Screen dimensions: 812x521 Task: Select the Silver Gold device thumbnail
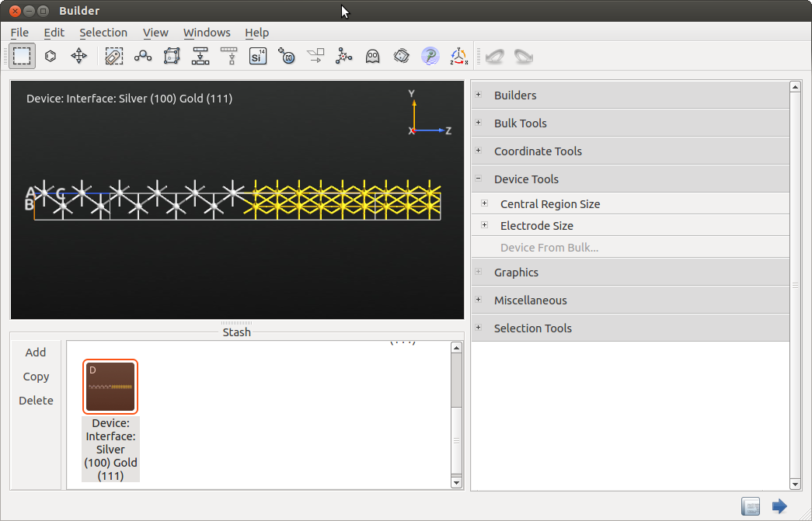[x=110, y=387]
